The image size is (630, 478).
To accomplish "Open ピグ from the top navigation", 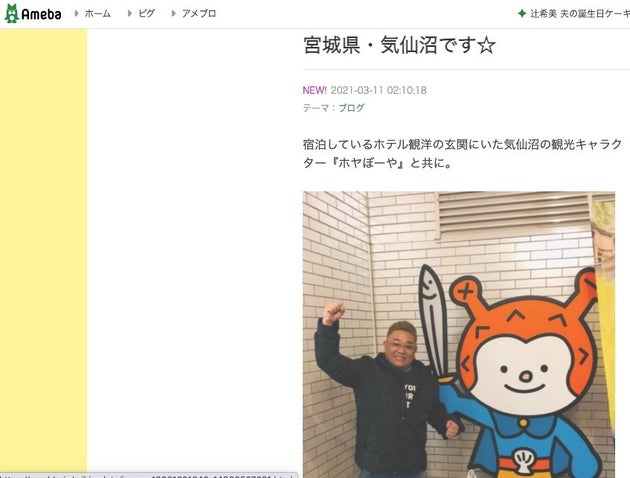I will point(147,14).
